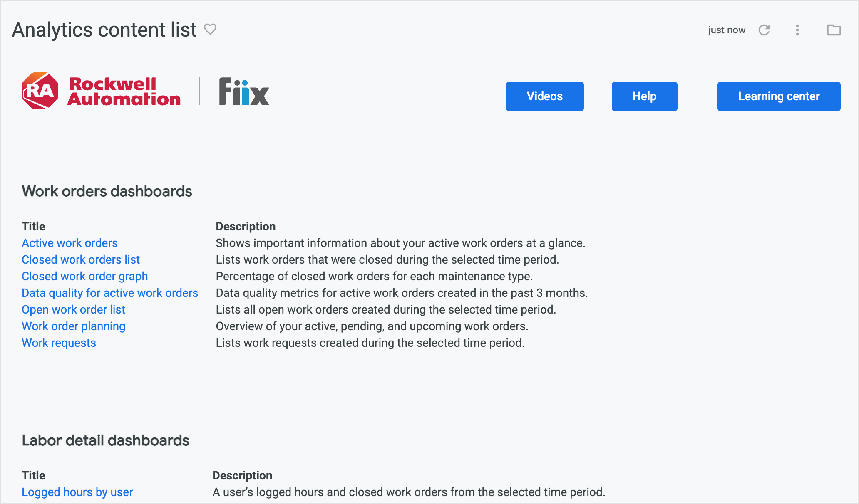Click the Fiix logo
859x504 pixels.
click(x=244, y=91)
